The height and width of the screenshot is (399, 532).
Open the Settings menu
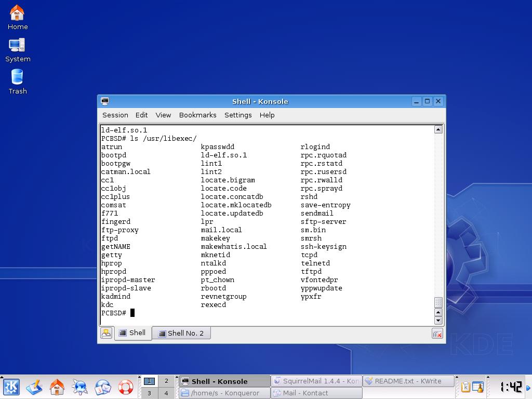[238, 115]
